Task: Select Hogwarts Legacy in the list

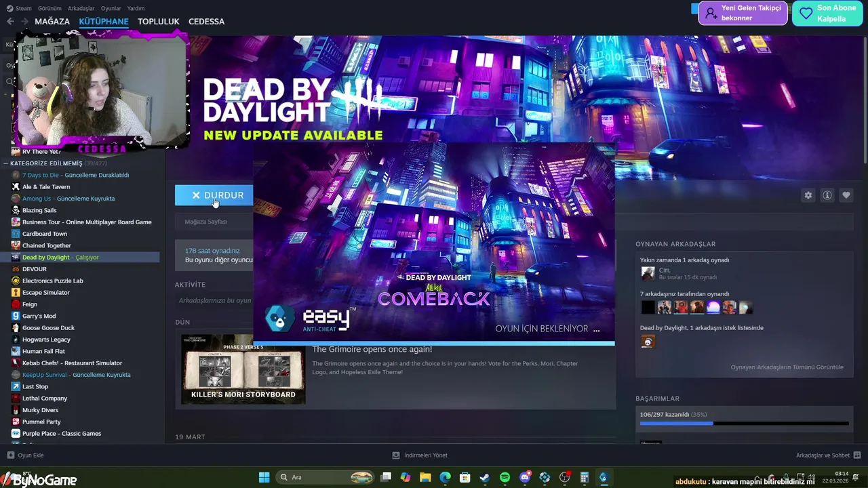Action: pos(46,340)
